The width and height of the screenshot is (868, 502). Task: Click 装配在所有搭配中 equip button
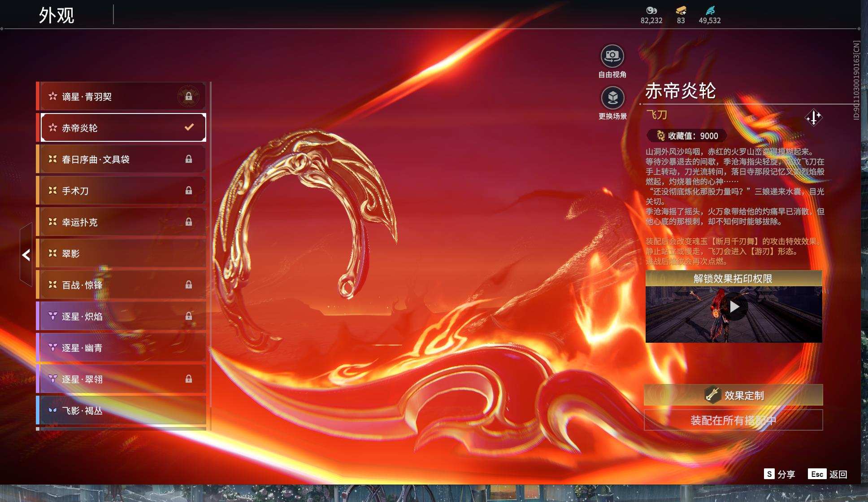point(733,420)
